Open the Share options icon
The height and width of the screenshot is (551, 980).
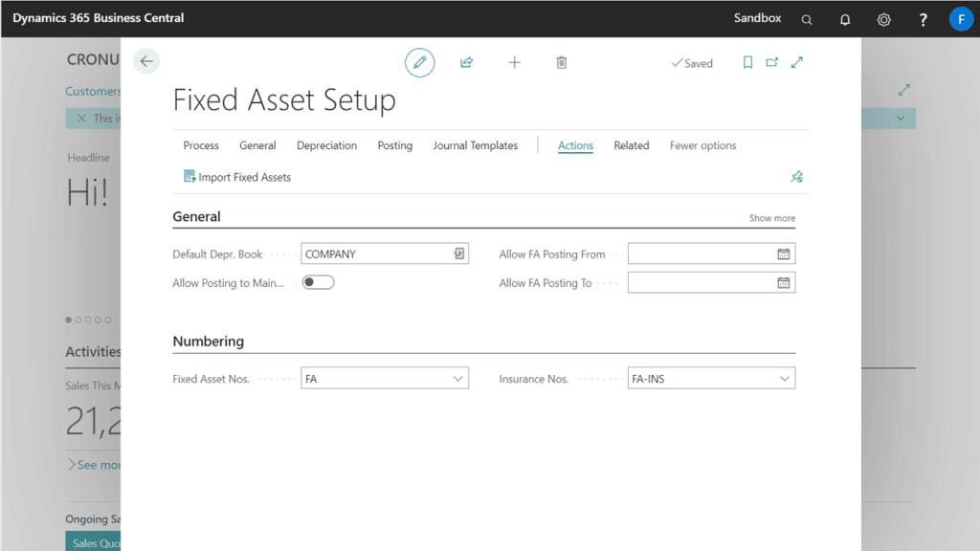coord(466,62)
